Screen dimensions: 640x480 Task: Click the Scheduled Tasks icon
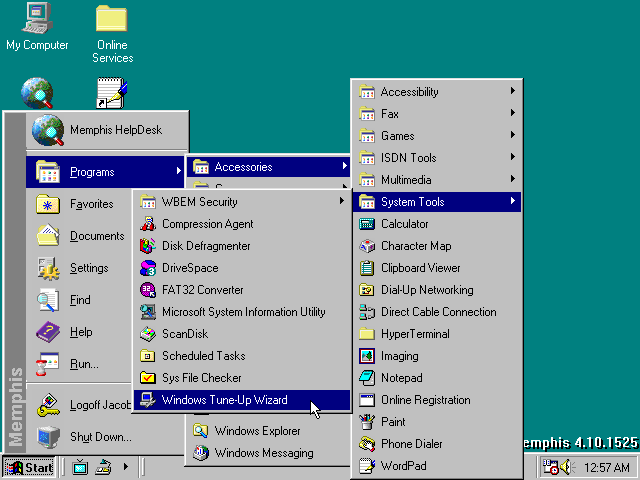(148, 356)
